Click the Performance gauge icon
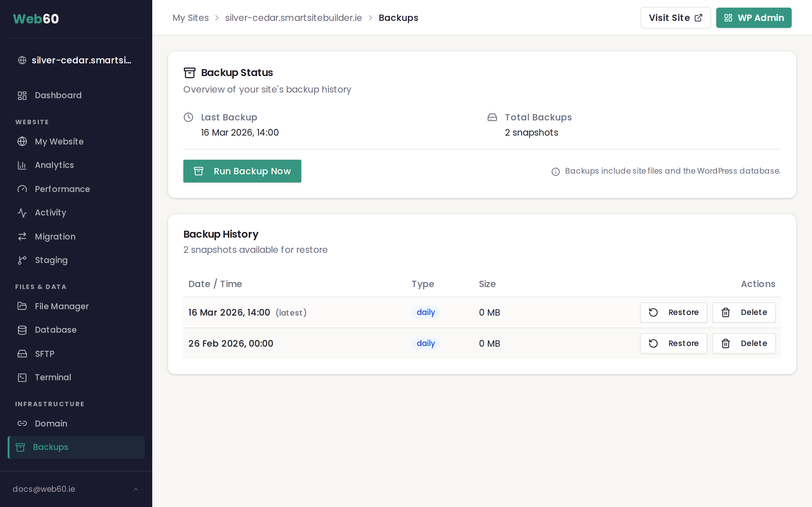812x507 pixels. 22,189
